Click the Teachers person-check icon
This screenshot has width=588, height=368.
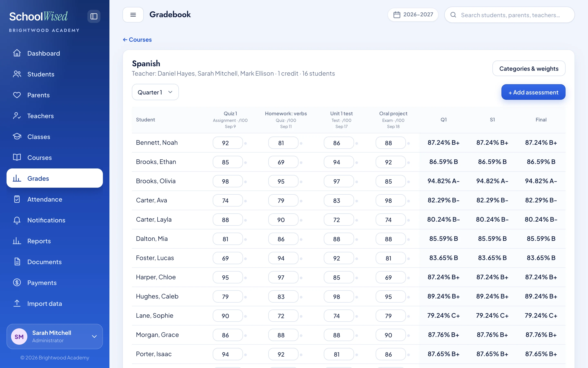tap(17, 116)
